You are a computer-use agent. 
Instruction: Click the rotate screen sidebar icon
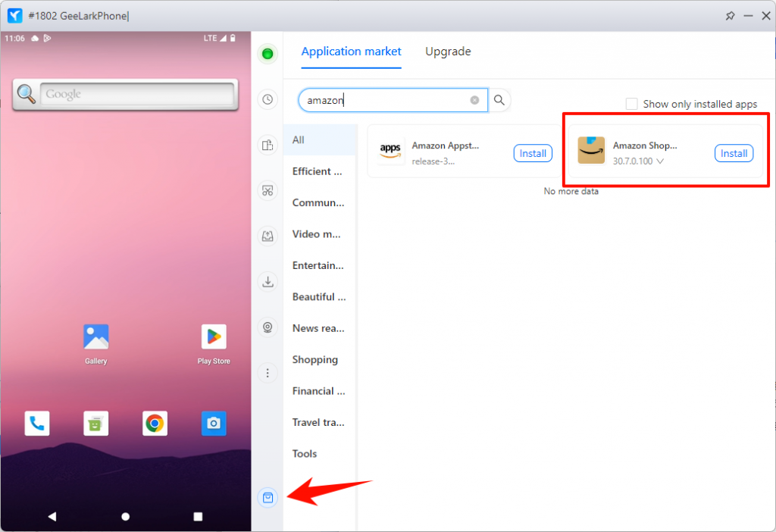(268, 145)
